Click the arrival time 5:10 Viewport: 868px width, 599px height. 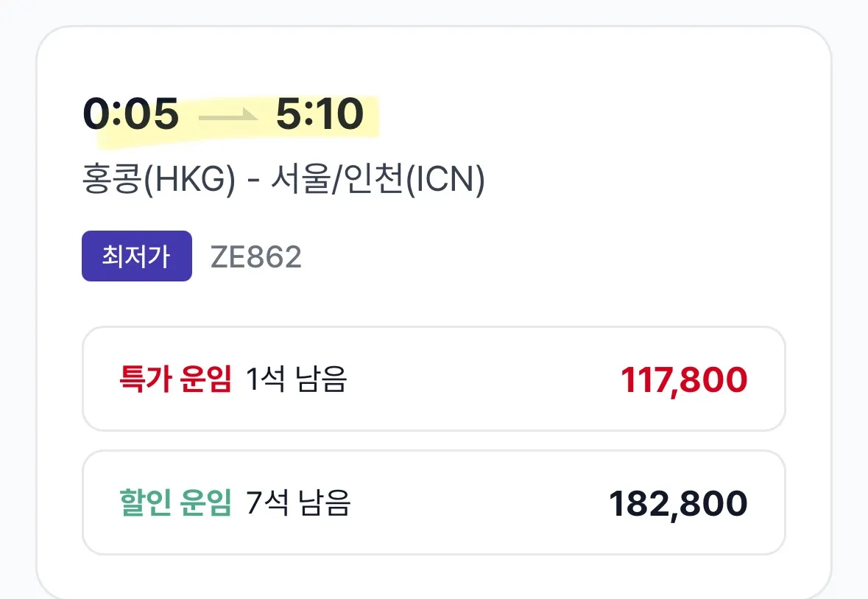pyautogui.click(x=320, y=115)
